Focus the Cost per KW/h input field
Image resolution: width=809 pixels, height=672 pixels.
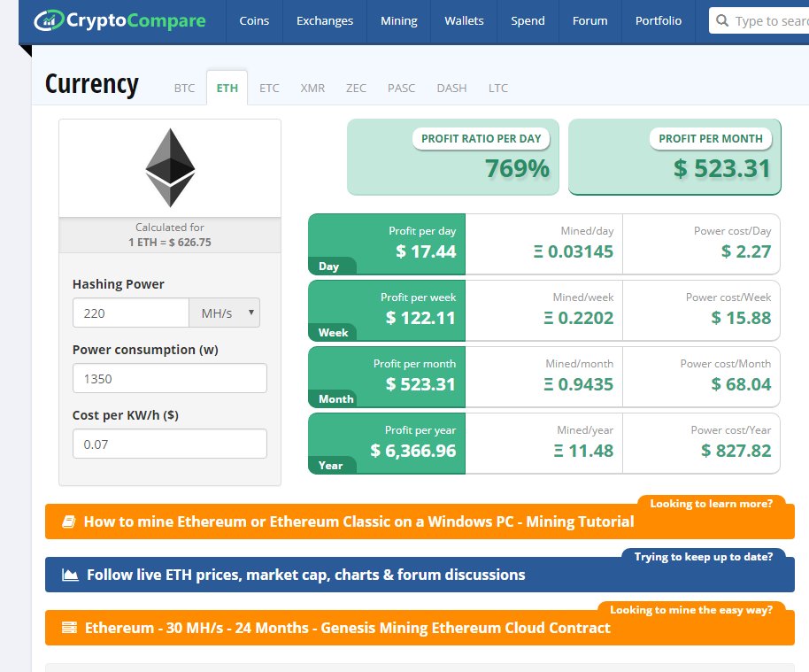[x=170, y=444]
